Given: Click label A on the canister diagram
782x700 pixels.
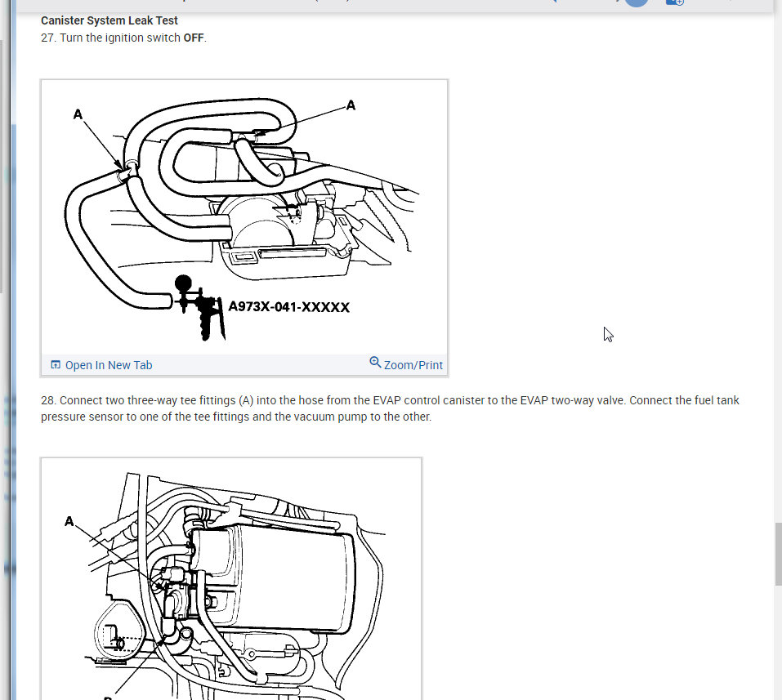Looking at the screenshot, I should point(69,519).
